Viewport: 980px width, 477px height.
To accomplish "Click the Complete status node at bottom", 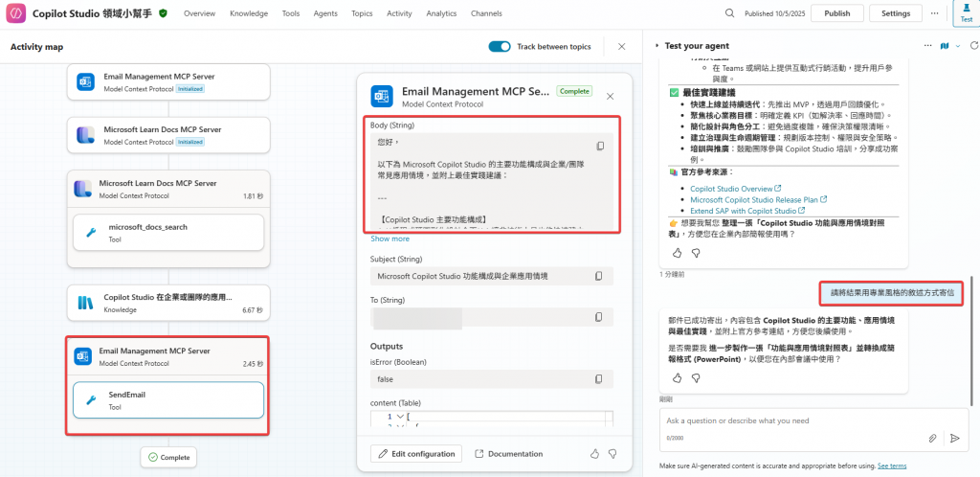I will pyautogui.click(x=168, y=457).
